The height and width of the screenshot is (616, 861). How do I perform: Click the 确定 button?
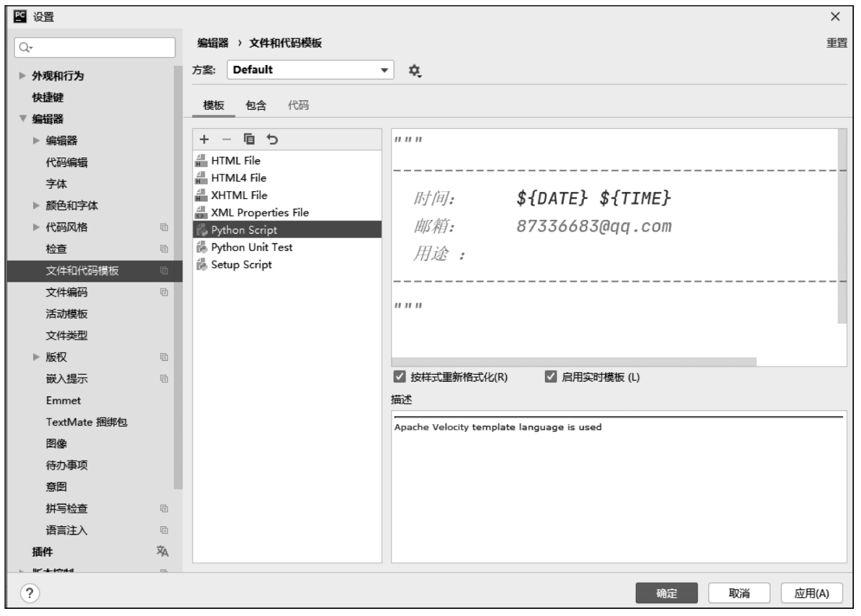click(x=667, y=593)
